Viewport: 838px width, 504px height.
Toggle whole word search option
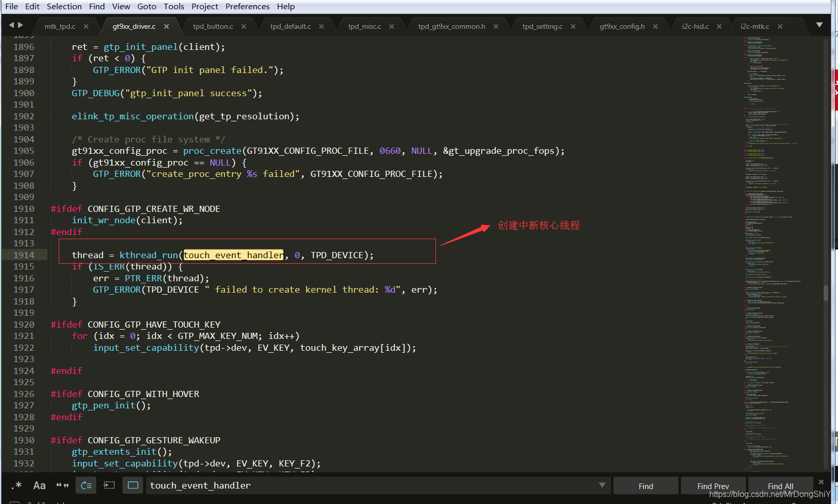(62, 485)
